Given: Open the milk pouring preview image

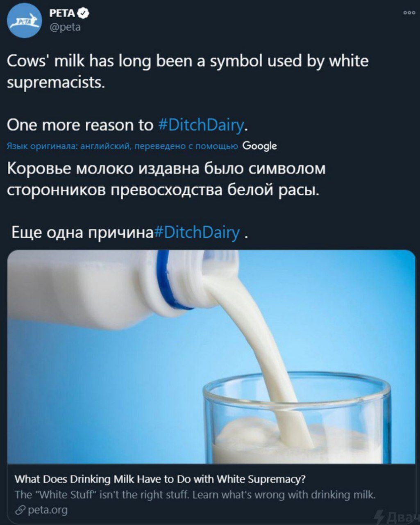Looking at the screenshot, I should point(211,356).
